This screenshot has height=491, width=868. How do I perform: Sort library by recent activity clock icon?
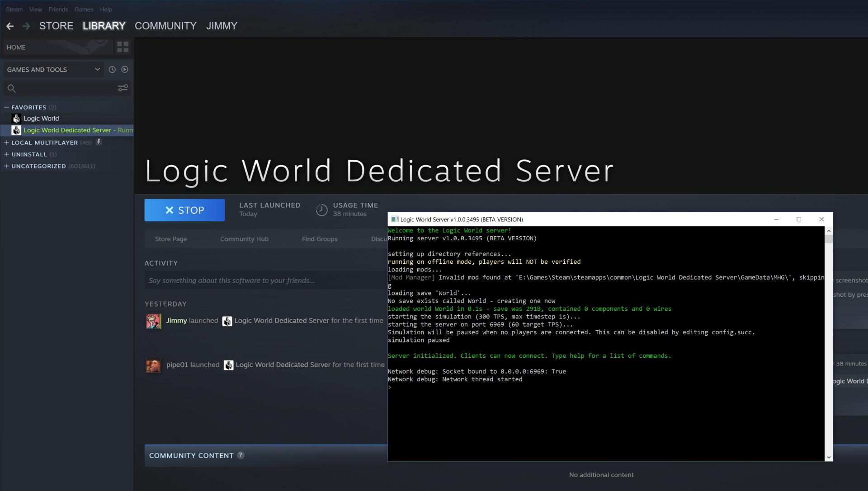point(112,70)
